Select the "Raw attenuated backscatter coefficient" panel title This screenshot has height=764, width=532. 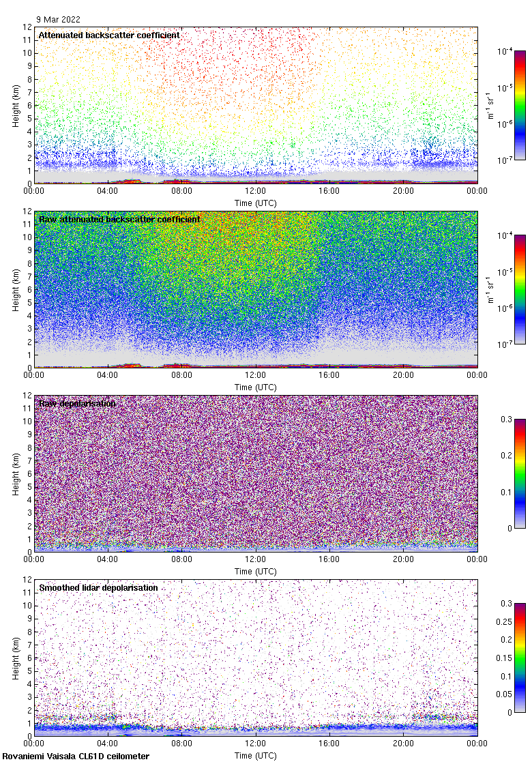[x=119, y=219]
